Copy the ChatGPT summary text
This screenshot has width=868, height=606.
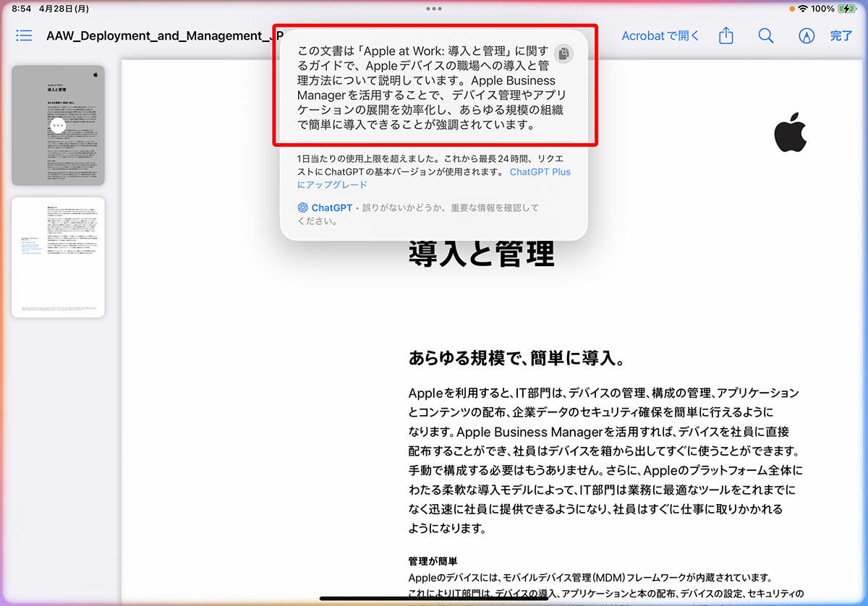pos(564,54)
